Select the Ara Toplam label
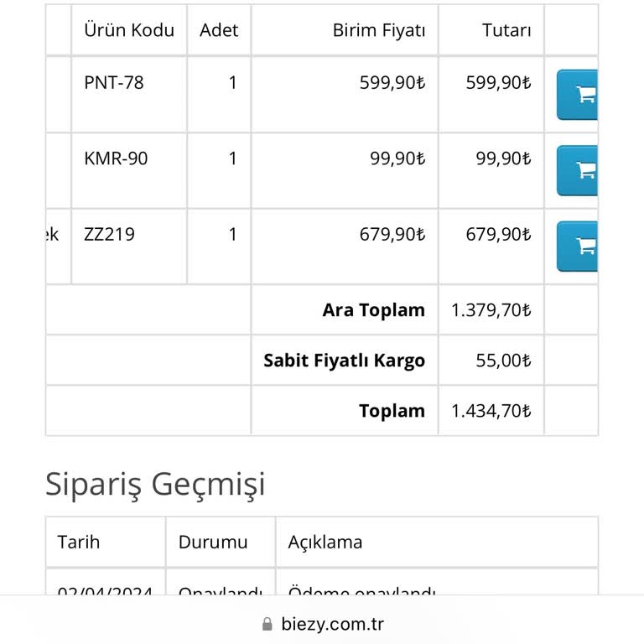This screenshot has width=644, height=644. pyautogui.click(x=373, y=310)
